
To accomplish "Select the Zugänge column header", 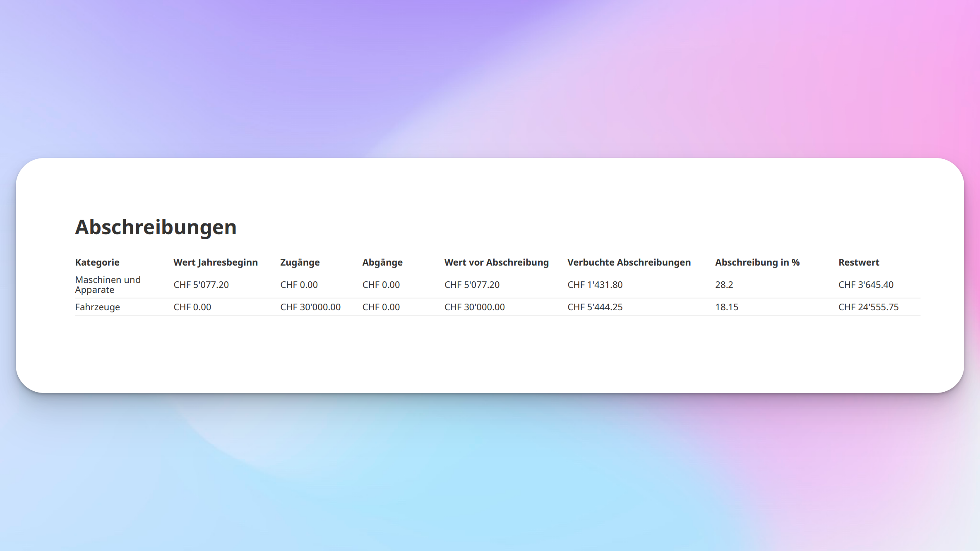I will tap(300, 262).
